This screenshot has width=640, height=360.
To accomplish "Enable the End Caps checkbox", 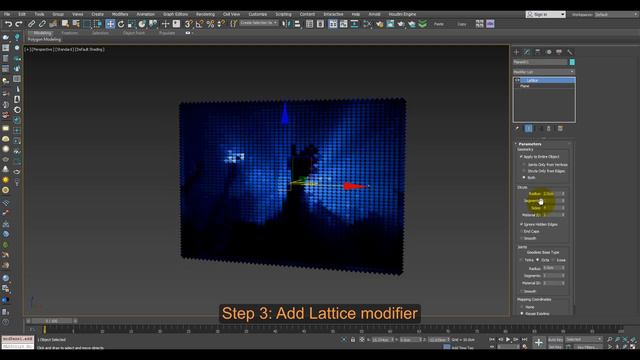I will (x=521, y=231).
